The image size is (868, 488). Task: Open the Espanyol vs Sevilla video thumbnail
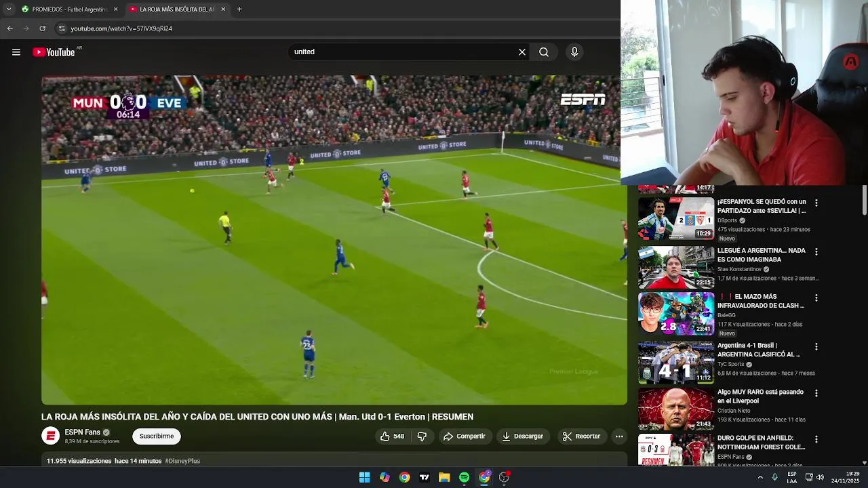pyautogui.click(x=676, y=218)
